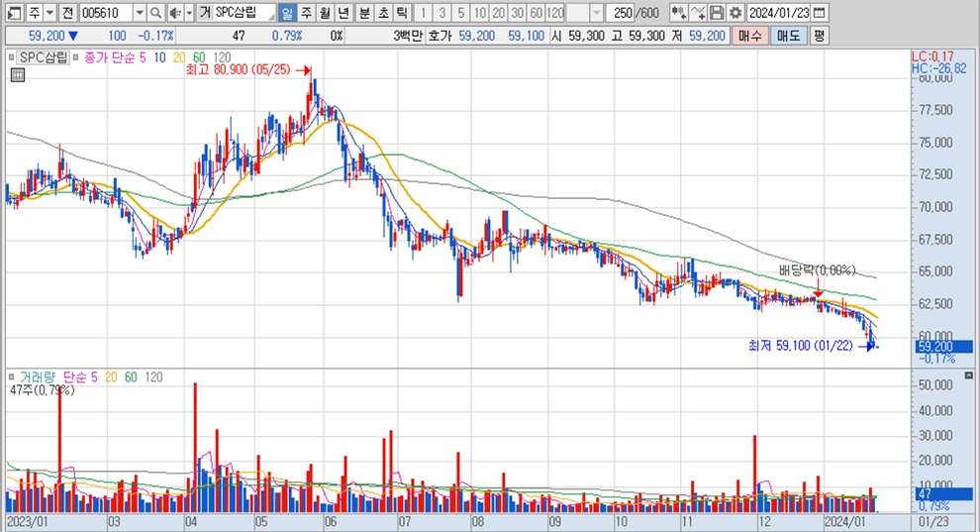The height and width of the screenshot is (532, 980).
Task: Switch chart to 분 (minute) period
Action: 363,13
